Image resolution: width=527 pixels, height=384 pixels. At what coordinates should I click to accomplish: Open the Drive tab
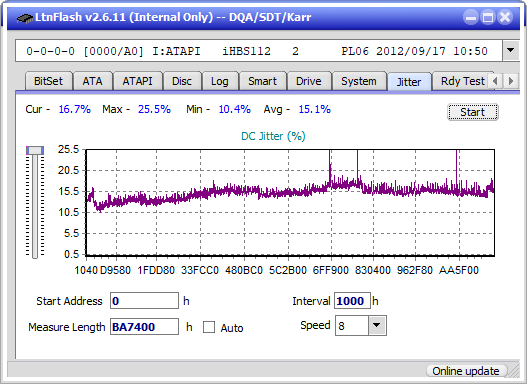pos(309,81)
